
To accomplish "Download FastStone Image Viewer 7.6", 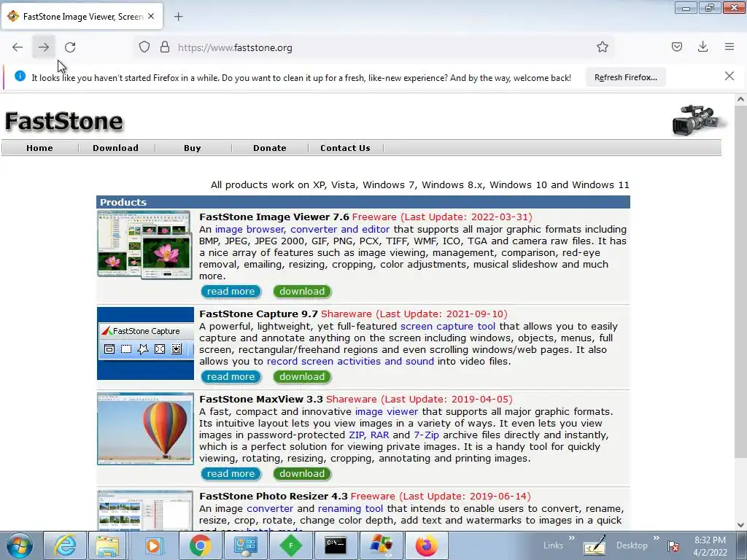I will [x=302, y=292].
